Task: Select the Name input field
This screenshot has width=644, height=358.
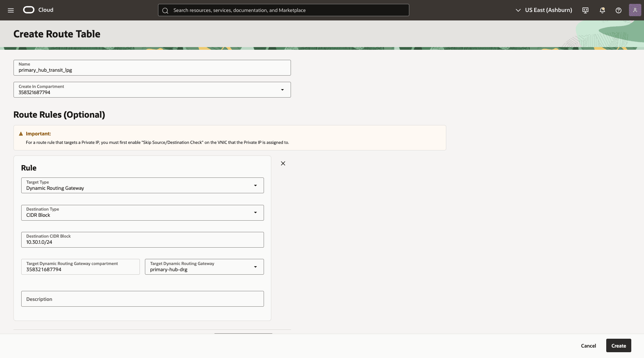Action: pyautogui.click(x=152, y=70)
